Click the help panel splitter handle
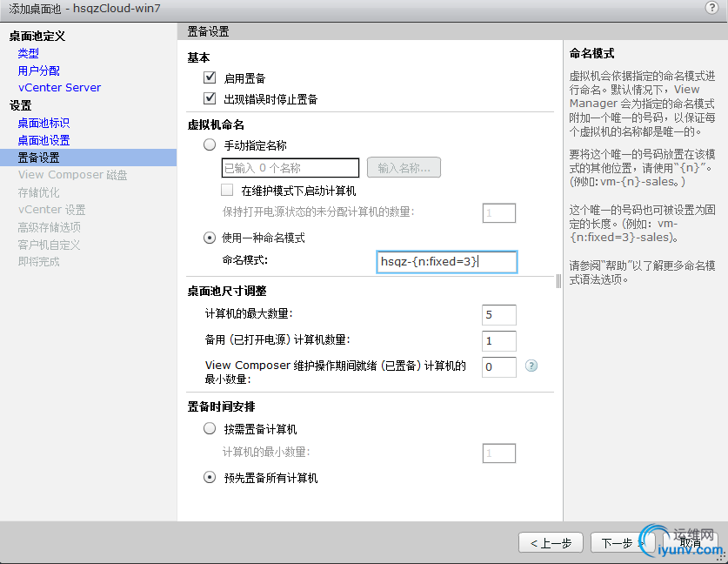The height and width of the screenshot is (564, 728). [x=558, y=281]
